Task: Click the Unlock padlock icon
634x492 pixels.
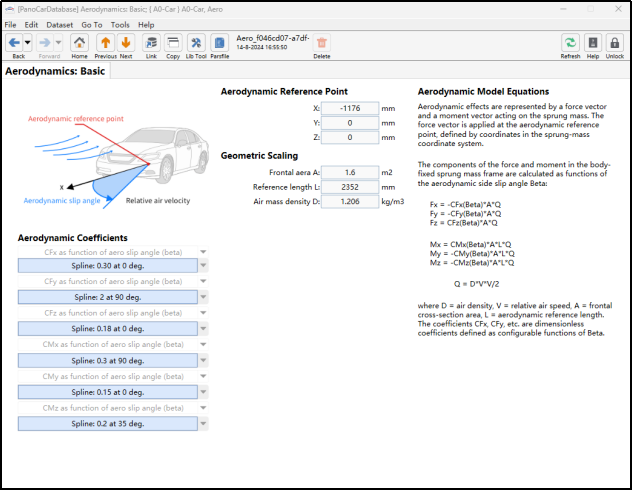Action: (615, 43)
